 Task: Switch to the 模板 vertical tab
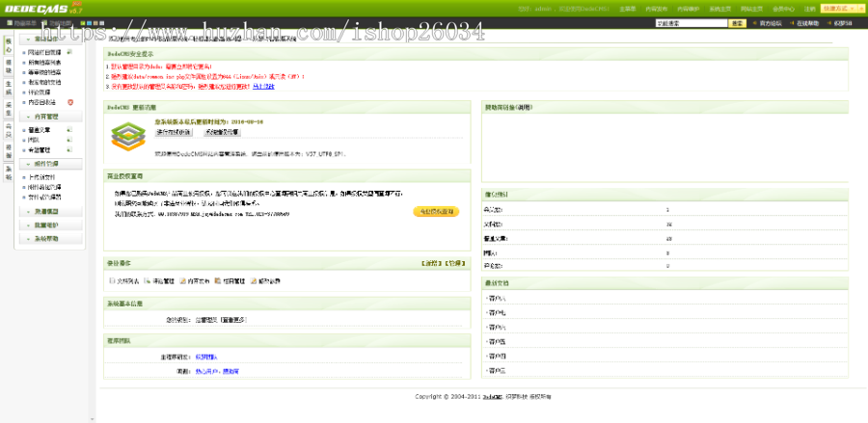9,151
